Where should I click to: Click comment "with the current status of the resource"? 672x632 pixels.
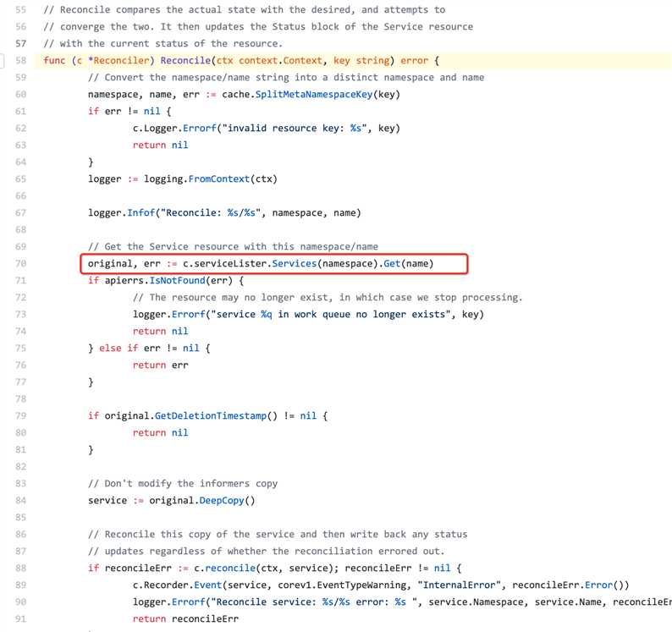(x=163, y=44)
